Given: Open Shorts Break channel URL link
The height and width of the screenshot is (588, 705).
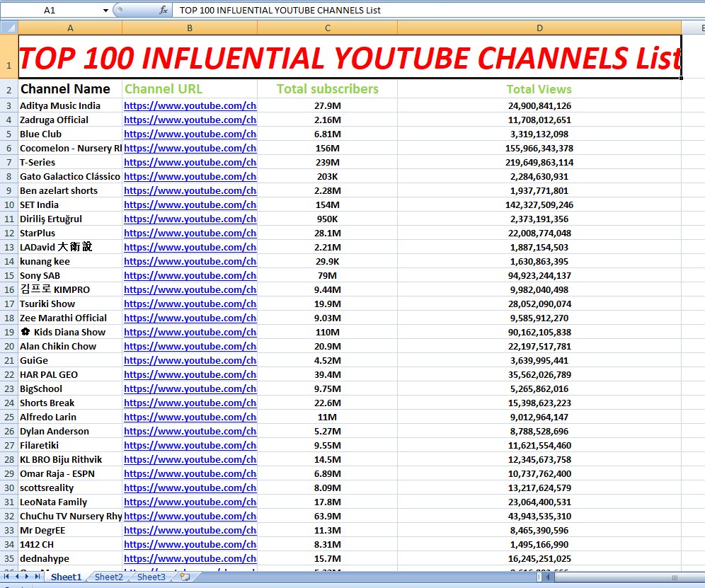Looking at the screenshot, I should coord(190,403).
